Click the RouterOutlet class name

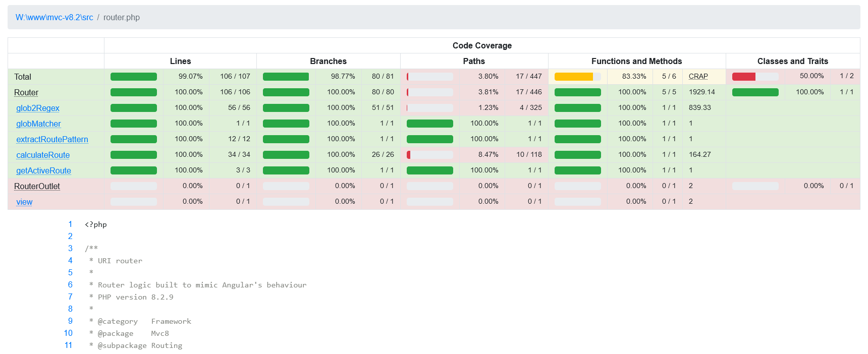point(37,186)
